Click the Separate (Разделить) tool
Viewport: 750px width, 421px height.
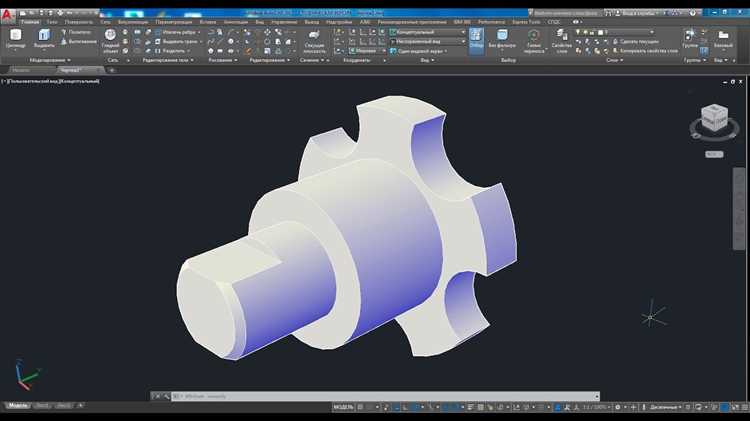172,51
